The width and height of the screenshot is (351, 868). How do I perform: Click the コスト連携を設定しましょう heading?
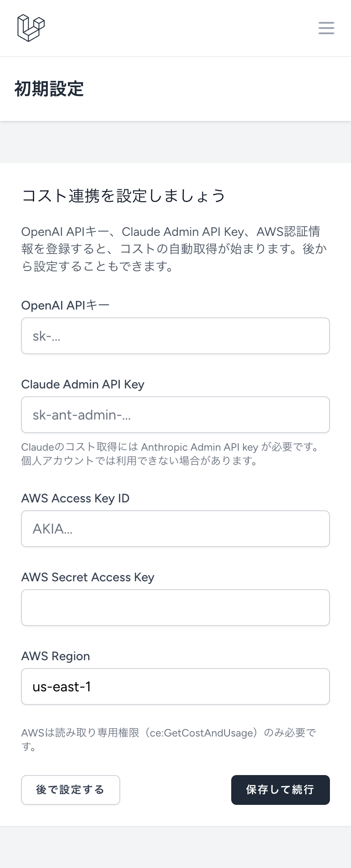124,196
